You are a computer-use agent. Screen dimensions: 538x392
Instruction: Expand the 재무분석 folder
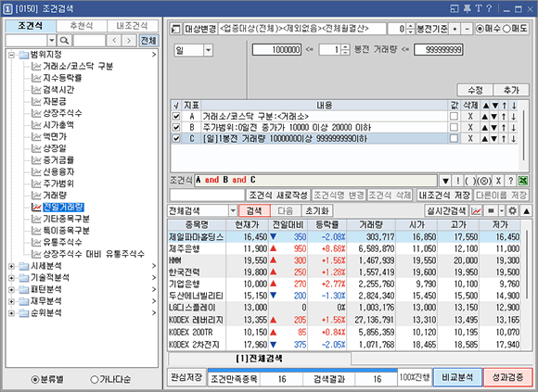click(12, 301)
